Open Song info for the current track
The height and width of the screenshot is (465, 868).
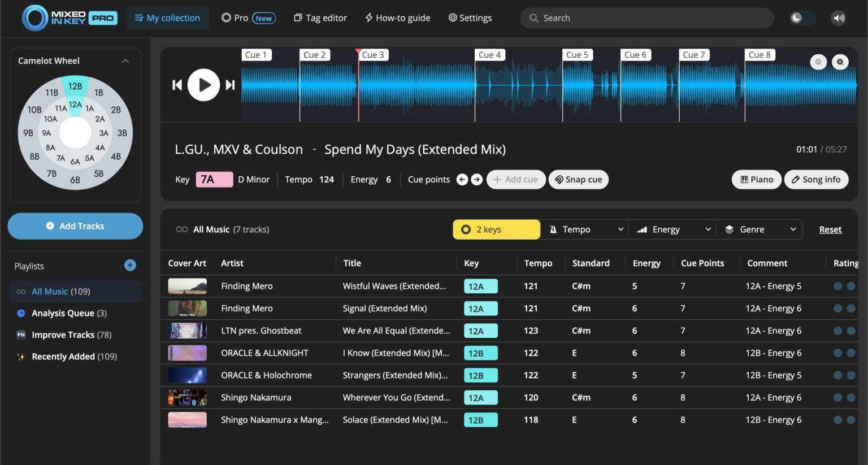(x=816, y=179)
